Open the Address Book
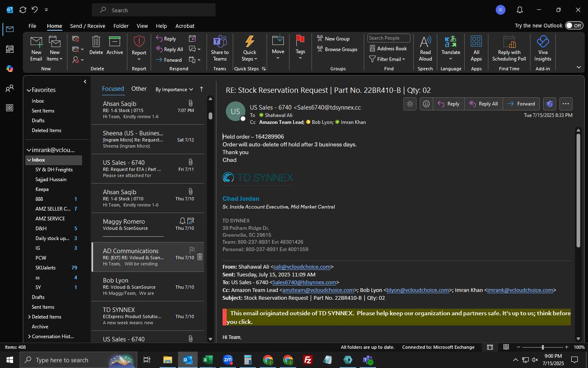Screen dimensions: 588x368 tap(388, 49)
